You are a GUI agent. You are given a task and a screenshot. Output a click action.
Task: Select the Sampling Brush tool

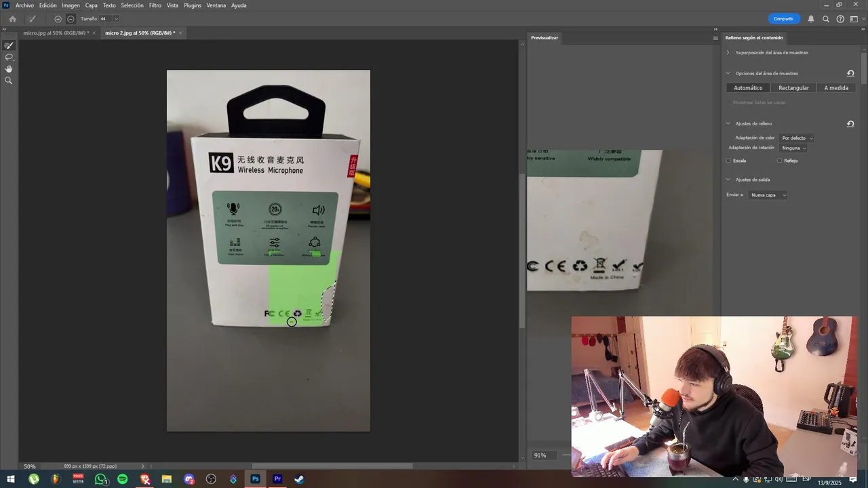tap(9, 45)
